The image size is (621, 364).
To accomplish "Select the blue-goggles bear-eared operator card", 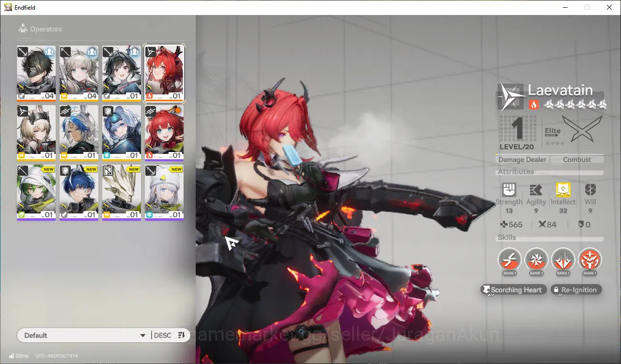I will click(122, 133).
